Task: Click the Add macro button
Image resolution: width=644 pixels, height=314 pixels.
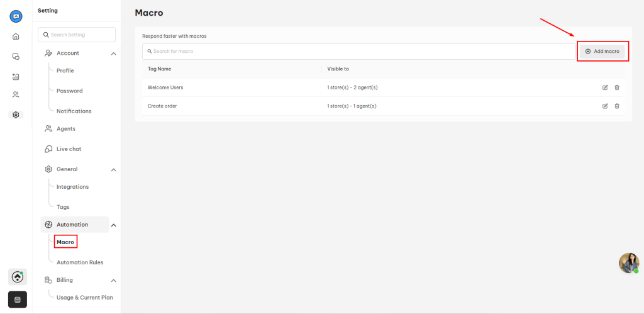Action: pos(602,52)
